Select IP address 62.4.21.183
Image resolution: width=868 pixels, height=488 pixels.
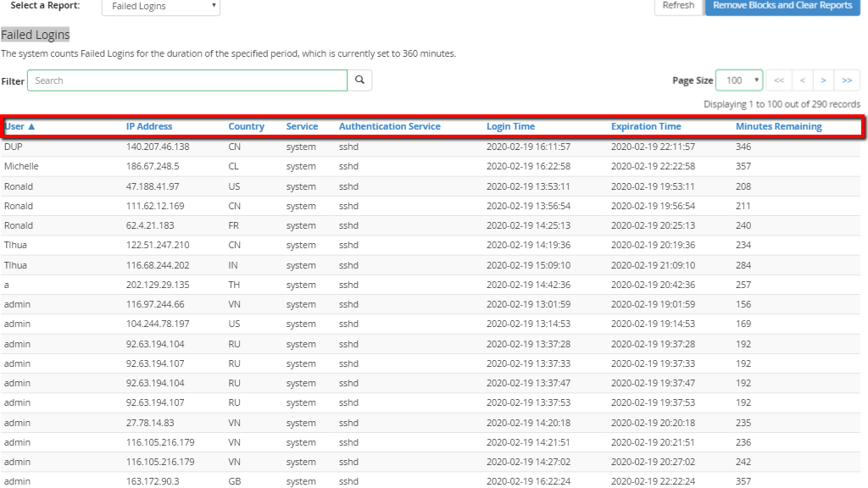pos(150,225)
